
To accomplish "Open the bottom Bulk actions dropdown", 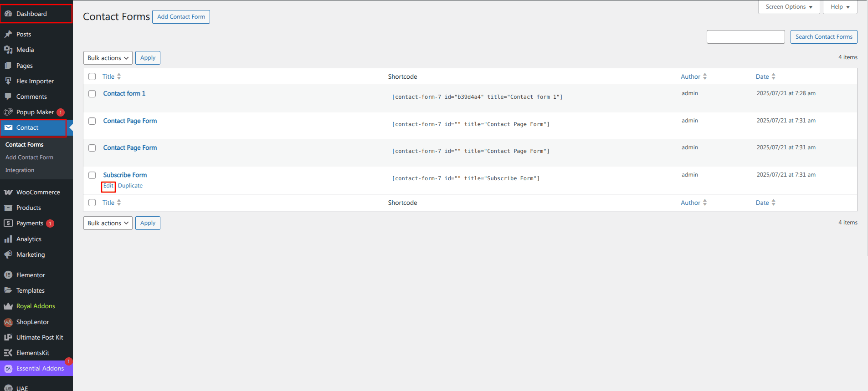I will pos(108,223).
